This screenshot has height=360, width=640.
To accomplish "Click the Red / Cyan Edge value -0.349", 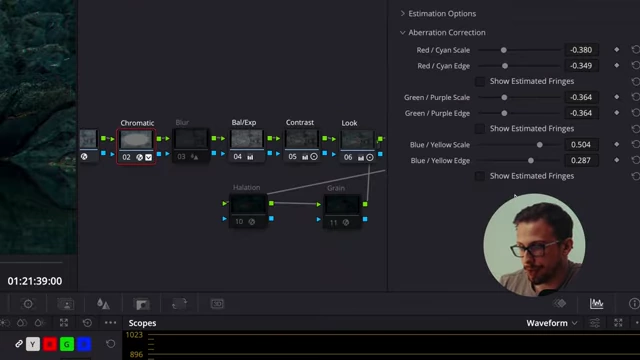I will click(581, 66).
